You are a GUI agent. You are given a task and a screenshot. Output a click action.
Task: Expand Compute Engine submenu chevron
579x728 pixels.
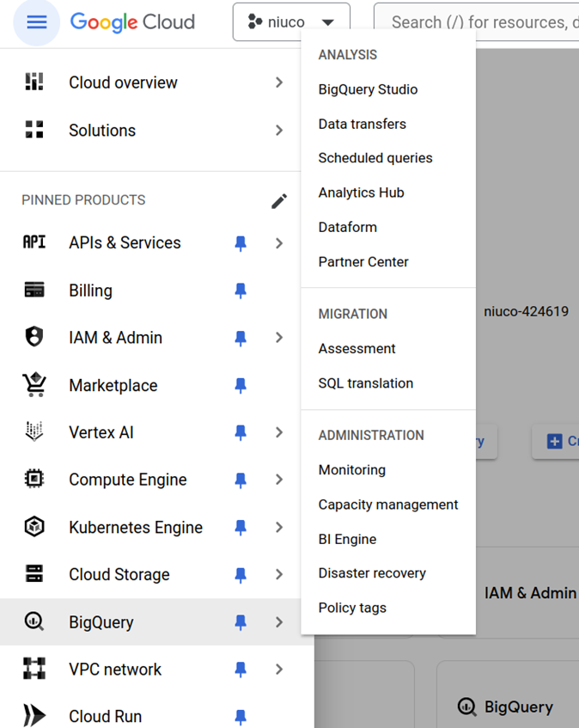(x=279, y=480)
